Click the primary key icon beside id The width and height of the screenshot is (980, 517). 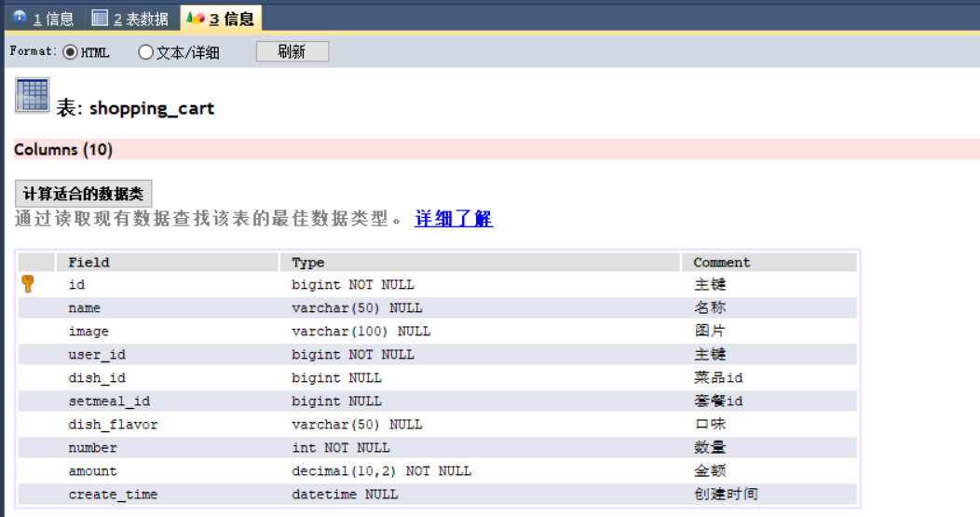pos(28,284)
